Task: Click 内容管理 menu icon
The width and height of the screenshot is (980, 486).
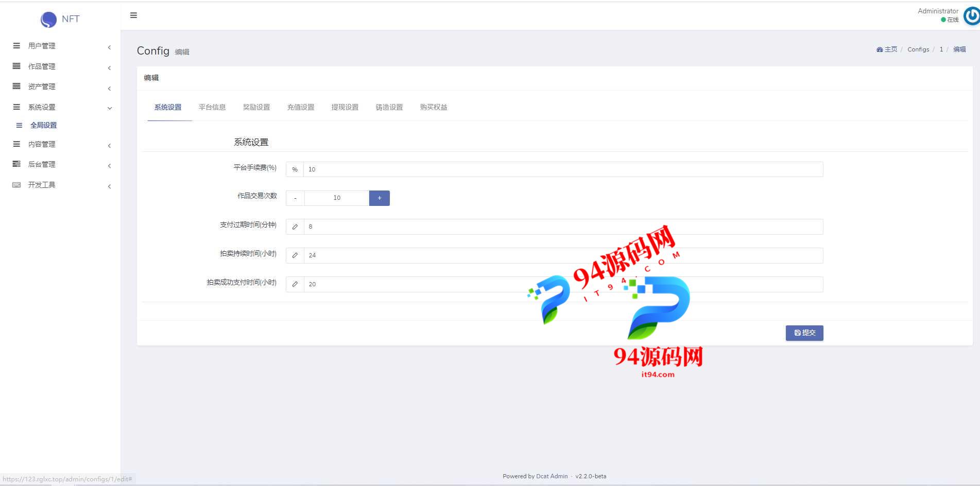Action: 16,144
